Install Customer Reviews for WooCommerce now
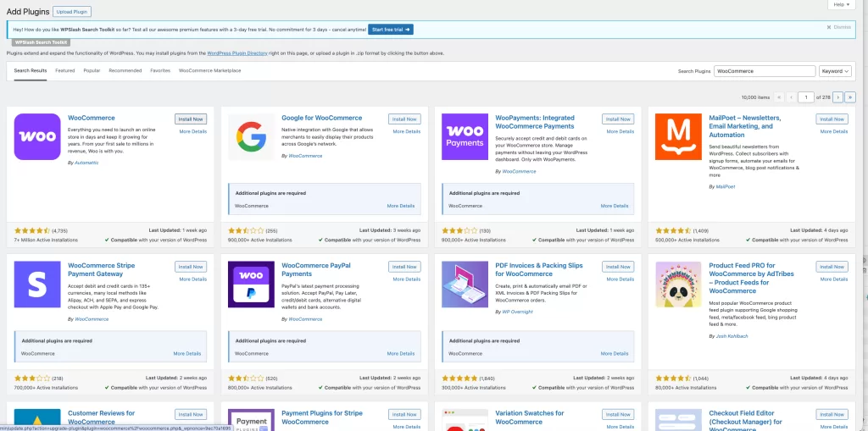This screenshot has width=868, height=431. click(191, 414)
